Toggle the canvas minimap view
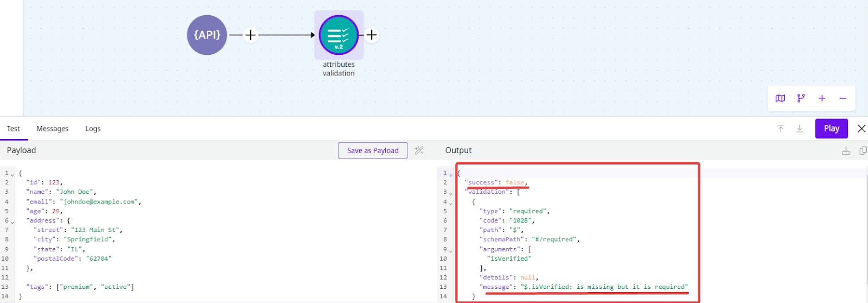 [x=780, y=98]
